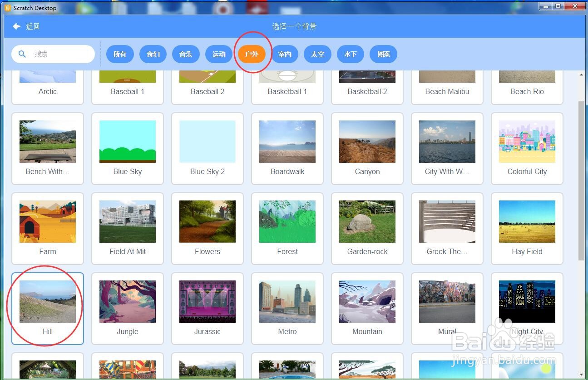Select the 室内 category filter
Screen dimensions: 588x380
click(x=285, y=54)
